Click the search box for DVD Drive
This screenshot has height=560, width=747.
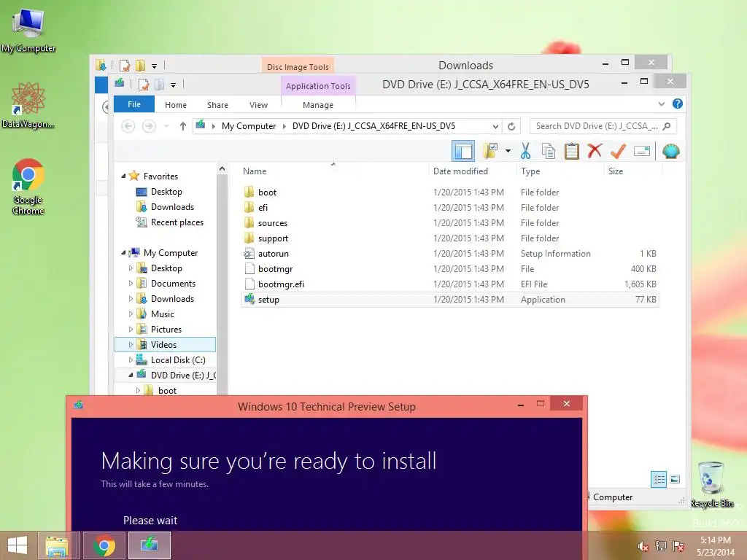pos(603,126)
